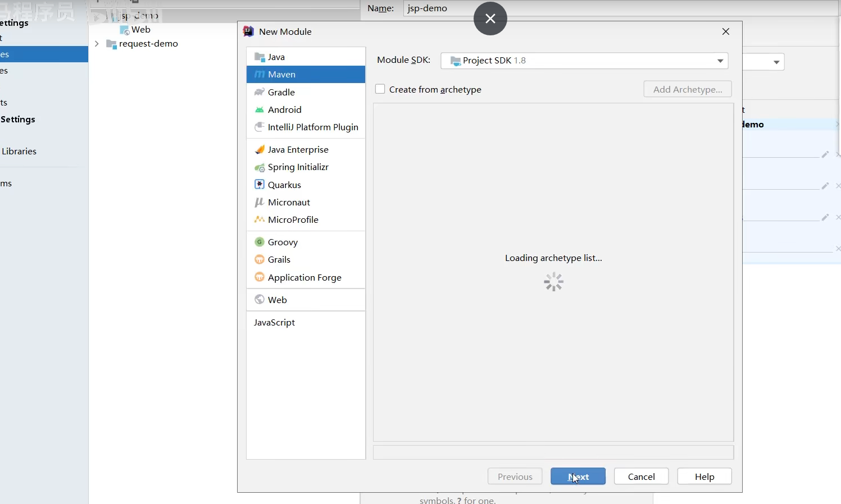841x504 pixels.
Task: Enable Create from archetype checkbox
Action: [x=380, y=89]
